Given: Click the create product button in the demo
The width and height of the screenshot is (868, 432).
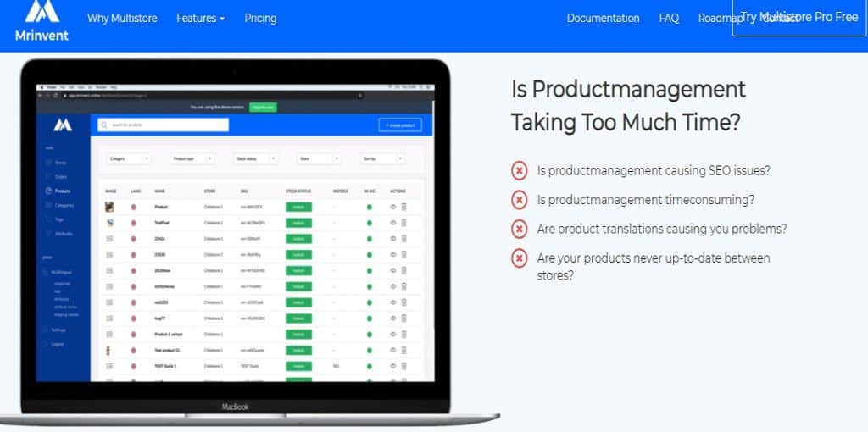Looking at the screenshot, I should [x=400, y=125].
